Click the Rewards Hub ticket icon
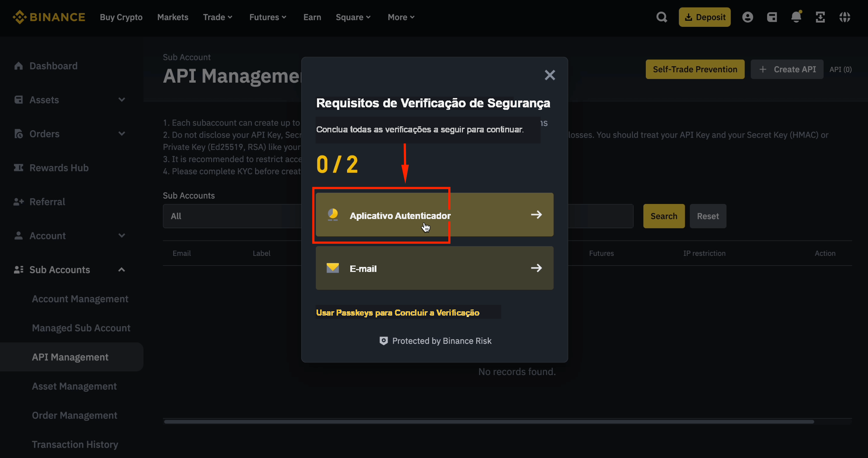868x458 pixels. pos(19,168)
